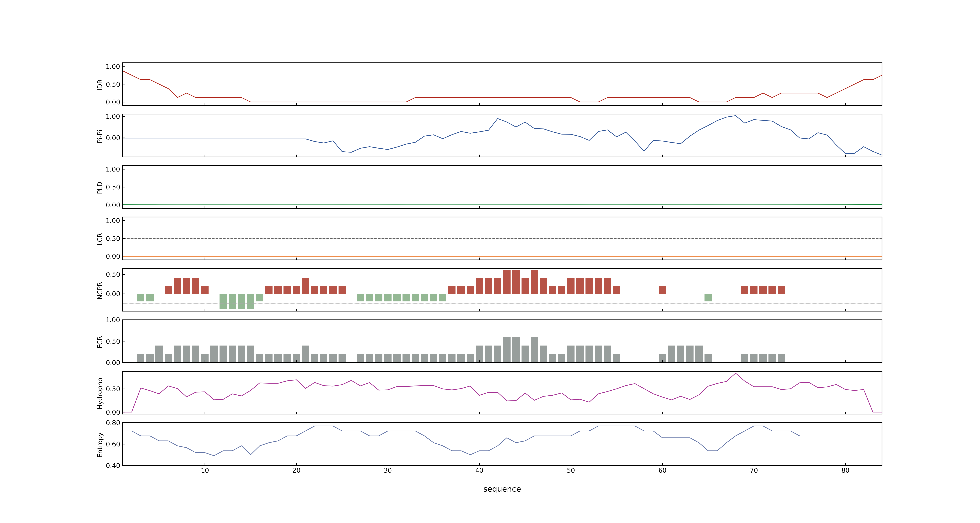Viewport: 980px width, 523px height.
Task: Click the LCR axis label
Action: (100, 239)
